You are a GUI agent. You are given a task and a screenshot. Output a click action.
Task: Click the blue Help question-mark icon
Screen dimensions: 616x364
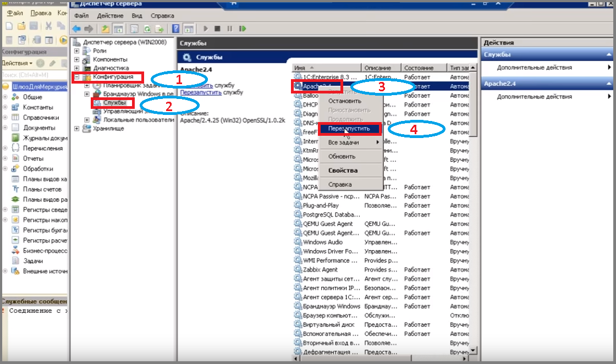pyautogui.click(x=175, y=29)
